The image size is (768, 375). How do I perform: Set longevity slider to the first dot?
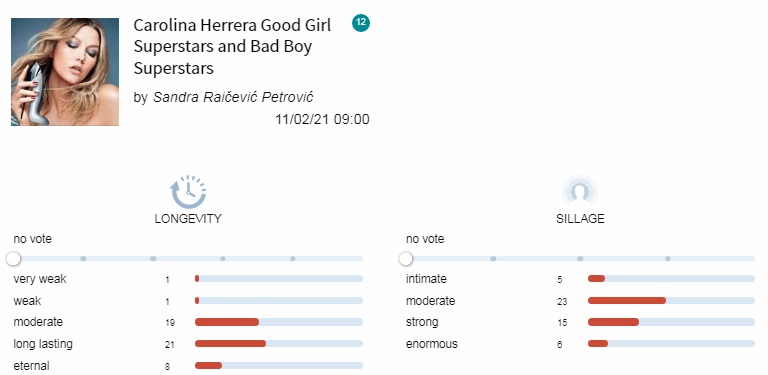tap(83, 258)
